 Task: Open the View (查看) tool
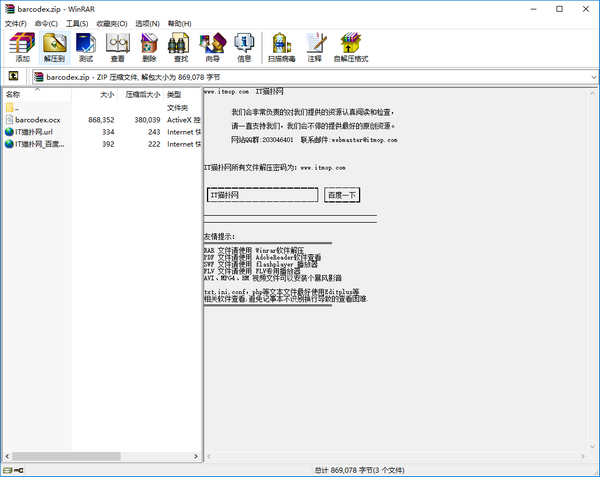coord(118,47)
